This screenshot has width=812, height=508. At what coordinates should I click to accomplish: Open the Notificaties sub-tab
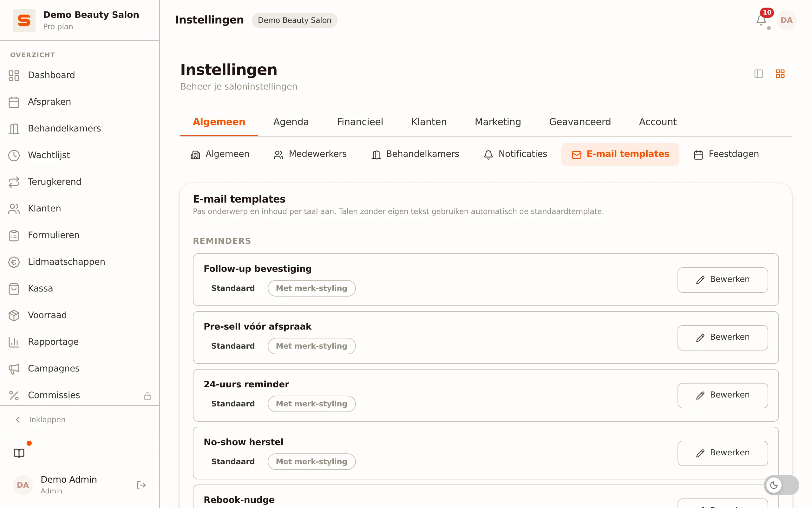[515, 154]
